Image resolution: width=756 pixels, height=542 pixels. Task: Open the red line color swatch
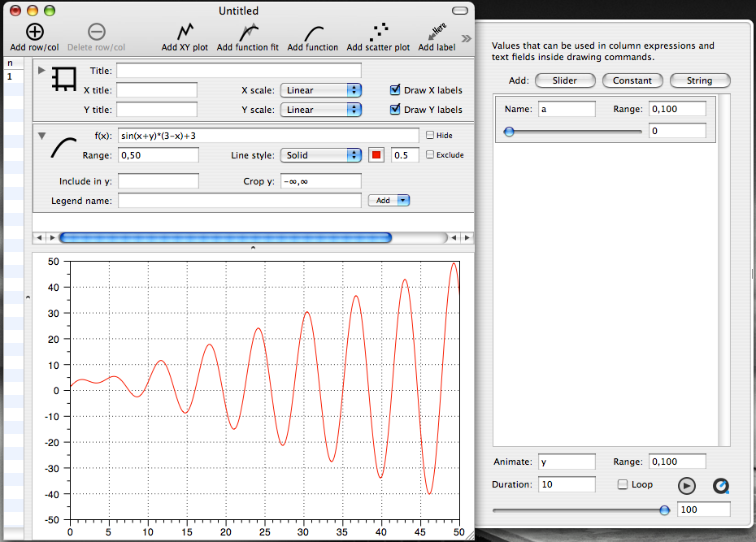click(x=376, y=154)
